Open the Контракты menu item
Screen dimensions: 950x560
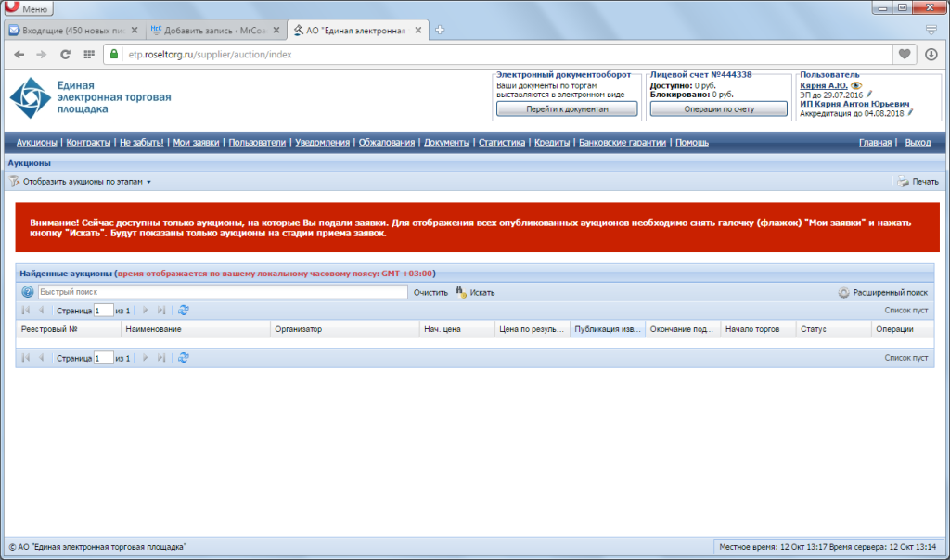pos(88,142)
